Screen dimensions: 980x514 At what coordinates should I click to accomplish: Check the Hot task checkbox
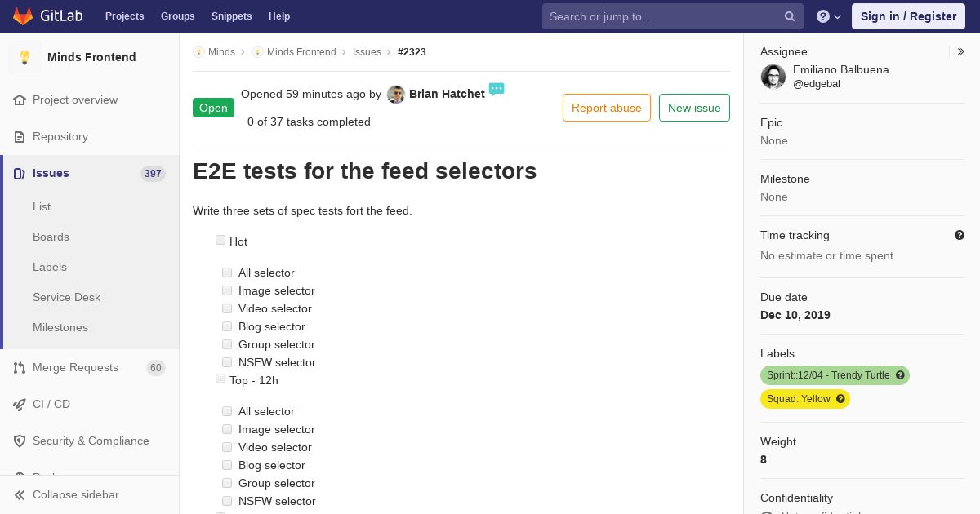click(x=220, y=240)
